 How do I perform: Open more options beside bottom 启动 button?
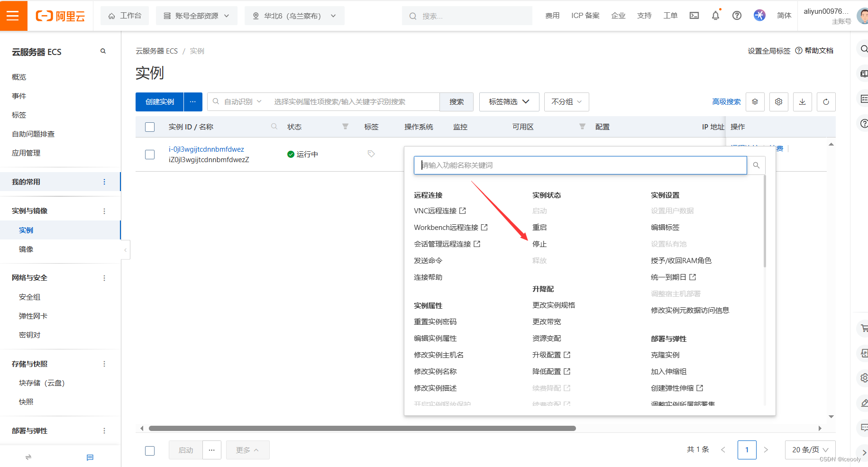pos(212,450)
